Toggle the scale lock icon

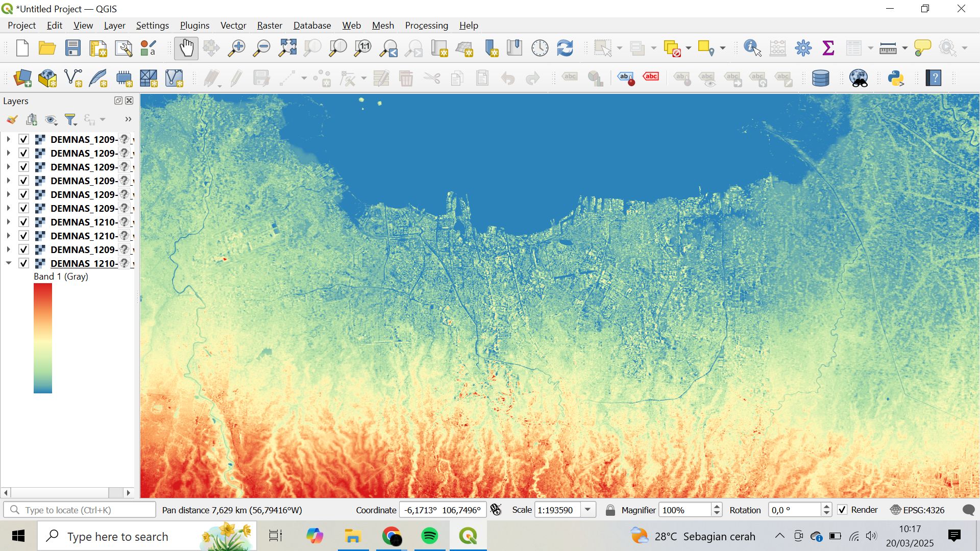click(610, 510)
